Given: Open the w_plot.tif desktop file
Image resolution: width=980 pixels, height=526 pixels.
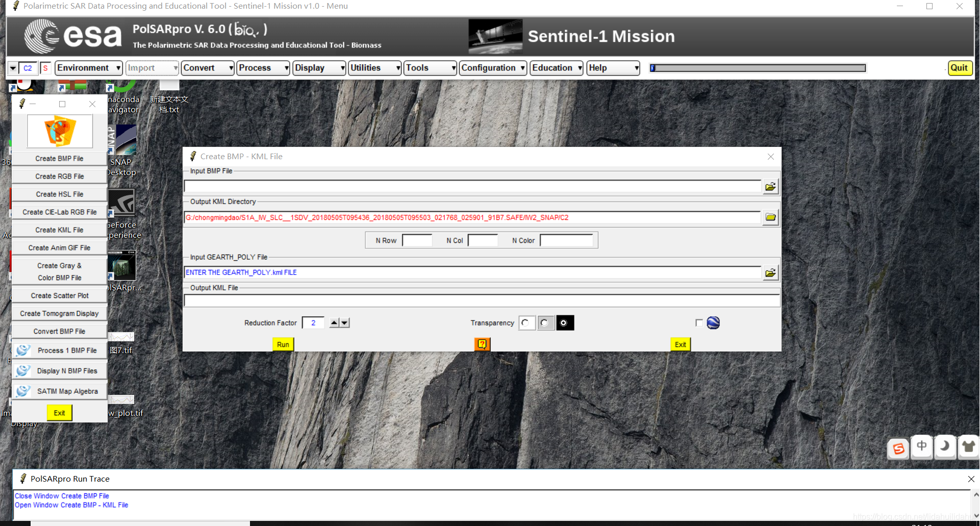Looking at the screenshot, I should 122,407.
